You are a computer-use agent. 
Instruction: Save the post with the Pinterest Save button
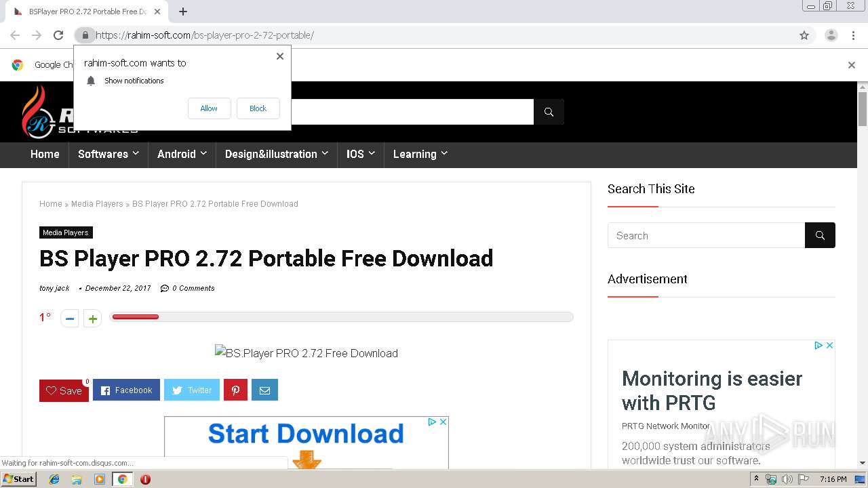click(x=64, y=390)
